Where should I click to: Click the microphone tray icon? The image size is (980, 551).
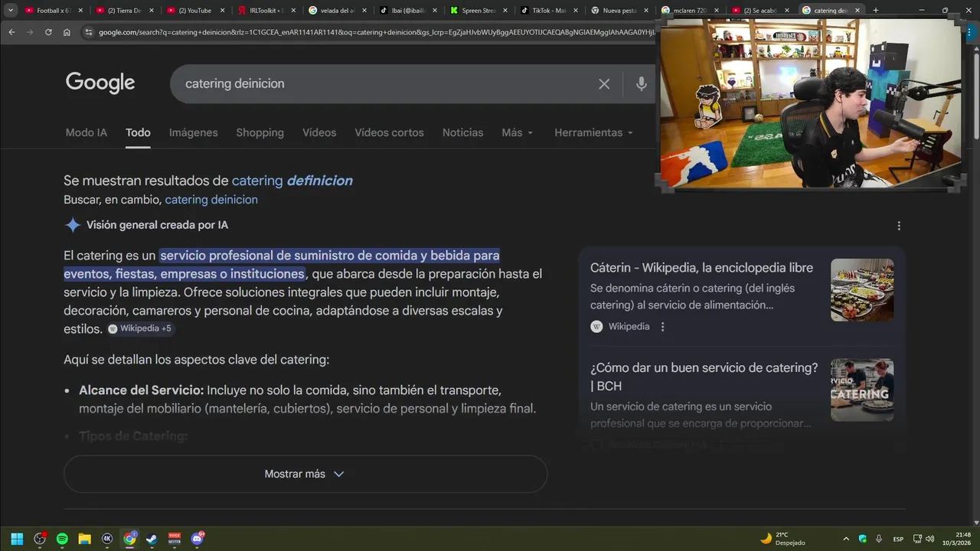879,539
